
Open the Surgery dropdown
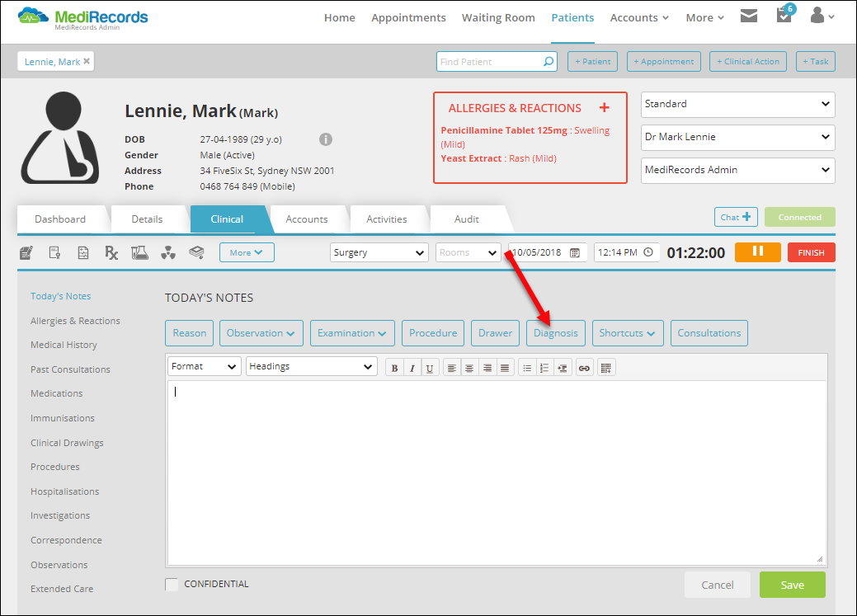pos(379,252)
